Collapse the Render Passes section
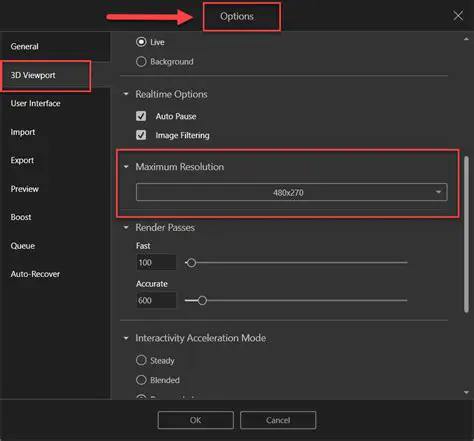474x441 pixels. coord(126,228)
